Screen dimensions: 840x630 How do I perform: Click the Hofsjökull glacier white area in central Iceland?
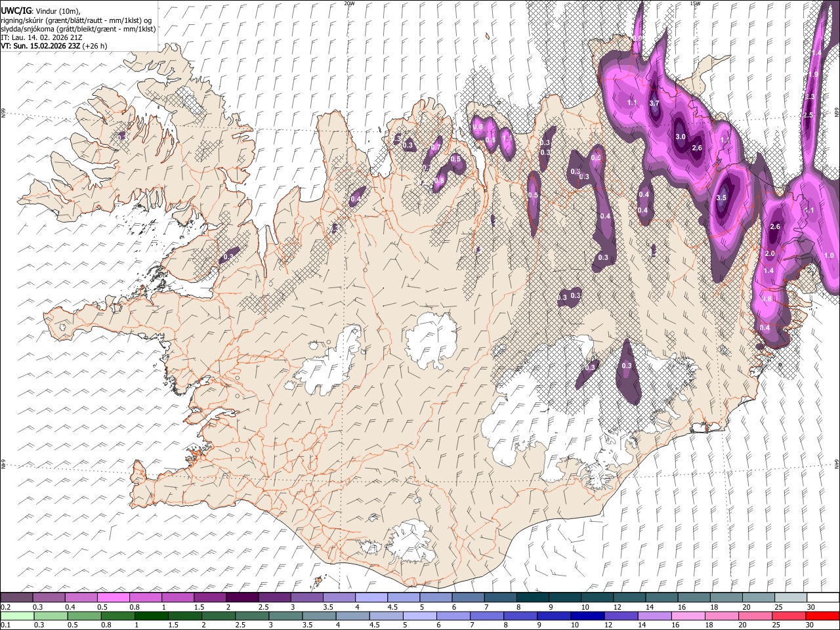pyautogui.click(x=431, y=340)
